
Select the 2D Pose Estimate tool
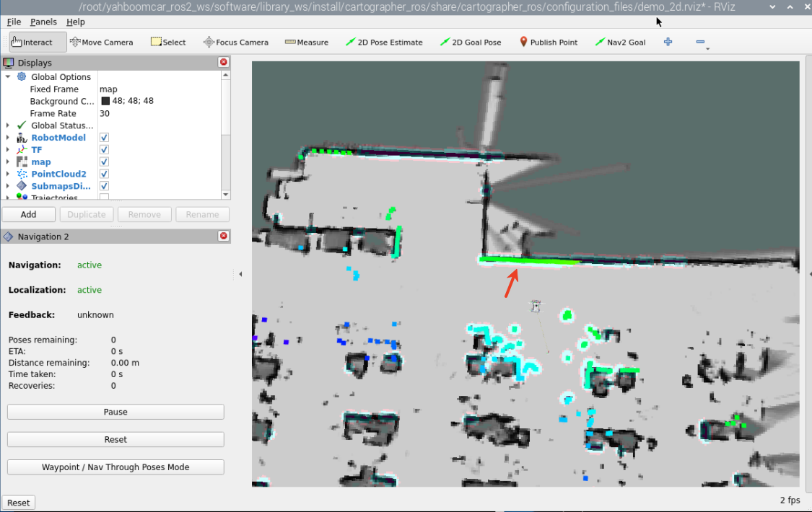pos(384,43)
